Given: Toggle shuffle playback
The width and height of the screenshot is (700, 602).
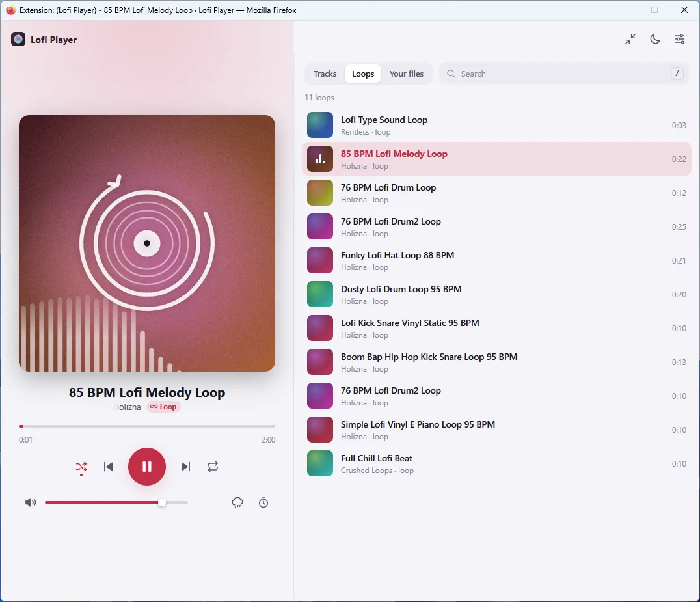Looking at the screenshot, I should (81, 467).
